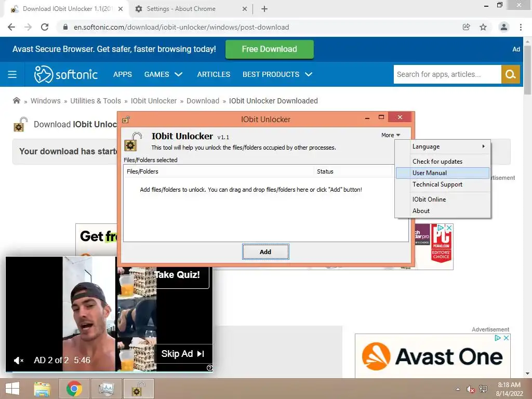Click the address bar URL
532x399 pixels.
pos(181,27)
